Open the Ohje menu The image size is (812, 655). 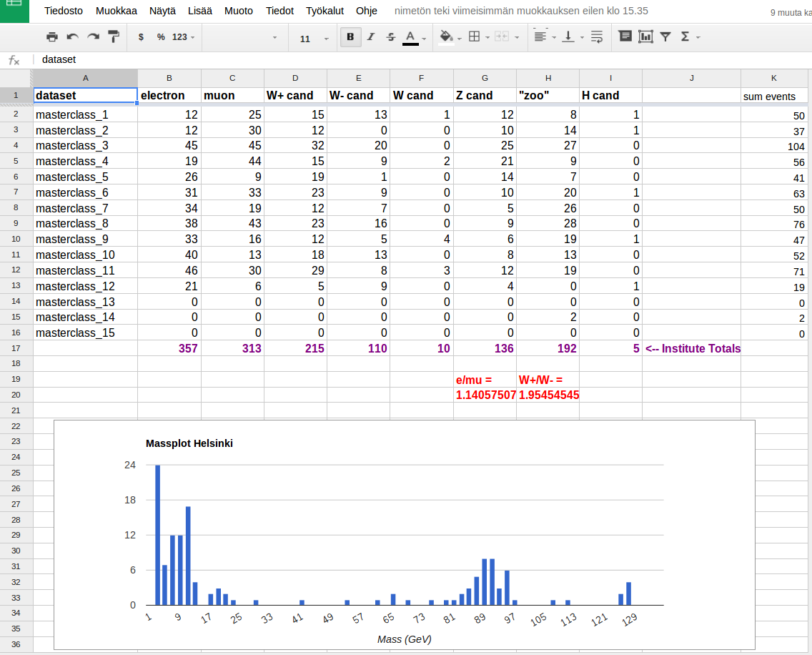point(367,11)
